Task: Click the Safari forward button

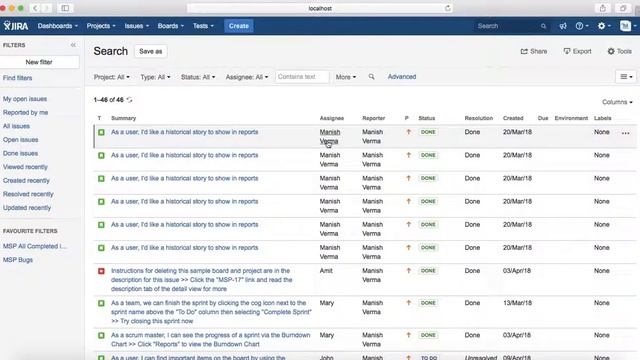Action: pos(47,8)
